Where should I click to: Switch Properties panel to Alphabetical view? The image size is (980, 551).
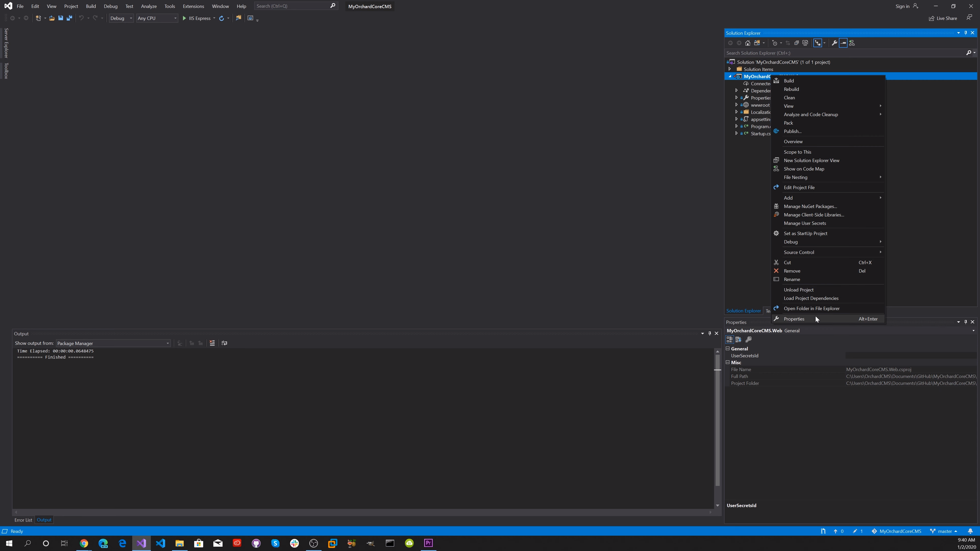(x=738, y=339)
